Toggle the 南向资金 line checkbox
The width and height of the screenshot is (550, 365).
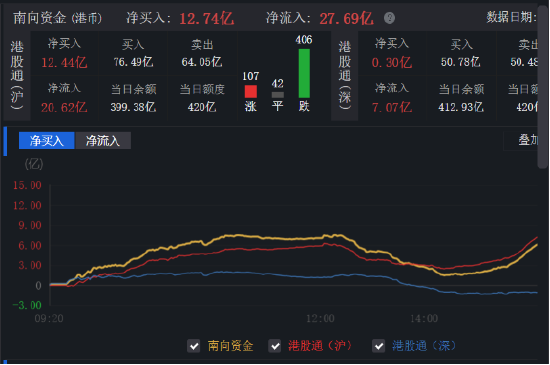point(194,346)
